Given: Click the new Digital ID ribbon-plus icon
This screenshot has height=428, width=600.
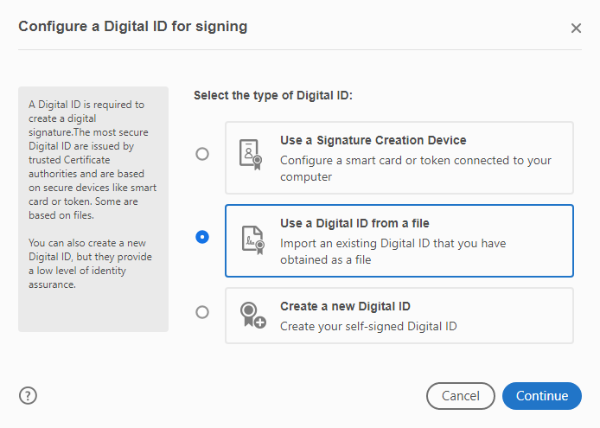Looking at the screenshot, I should click(x=253, y=315).
